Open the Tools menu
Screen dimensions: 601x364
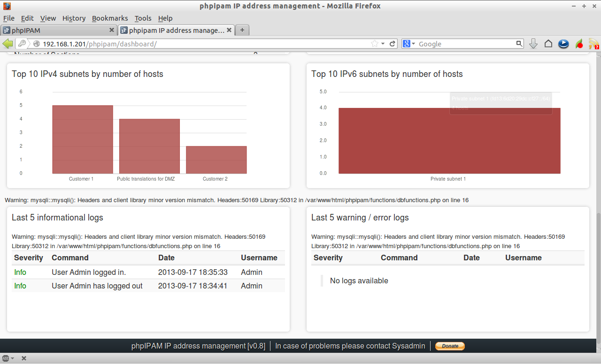[x=143, y=18]
